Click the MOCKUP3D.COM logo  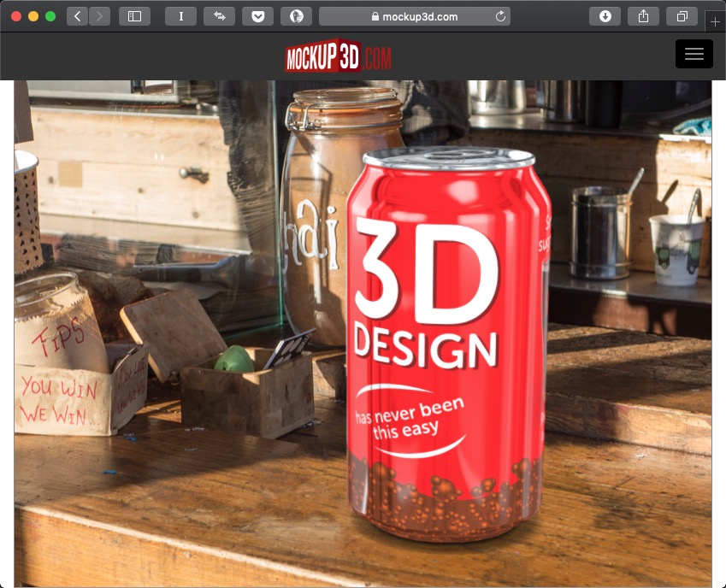tap(337, 58)
